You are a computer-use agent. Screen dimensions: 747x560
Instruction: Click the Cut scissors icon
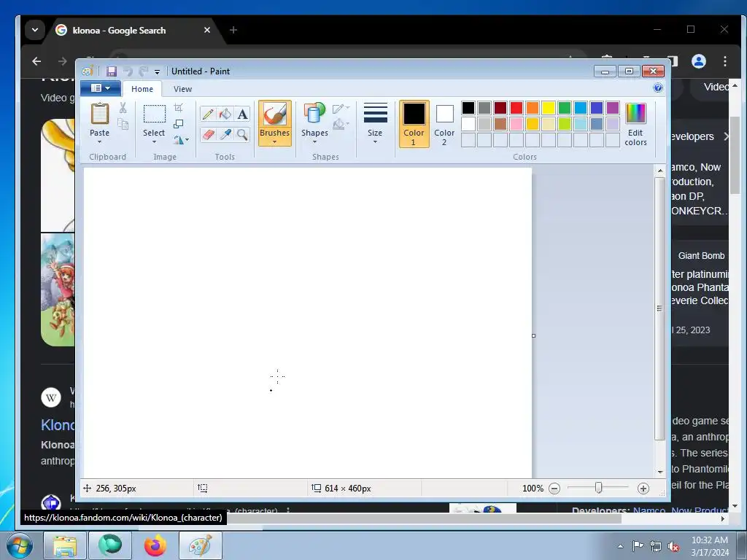(x=123, y=108)
